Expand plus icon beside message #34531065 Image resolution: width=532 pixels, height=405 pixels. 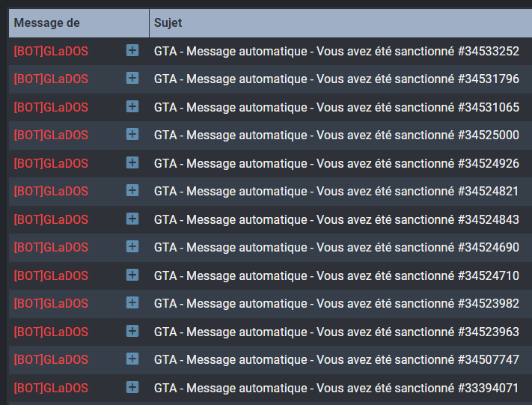click(132, 106)
